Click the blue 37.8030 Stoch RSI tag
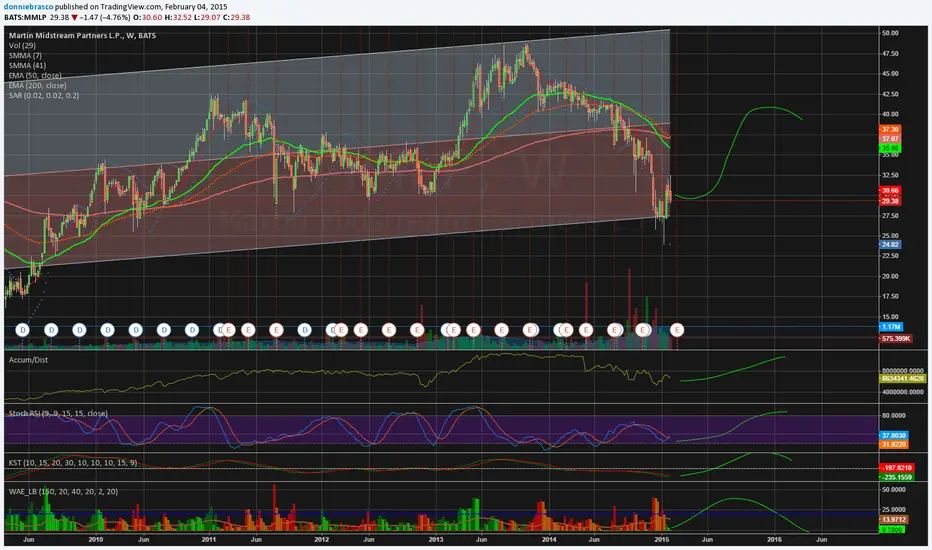 pyautogui.click(x=893, y=435)
